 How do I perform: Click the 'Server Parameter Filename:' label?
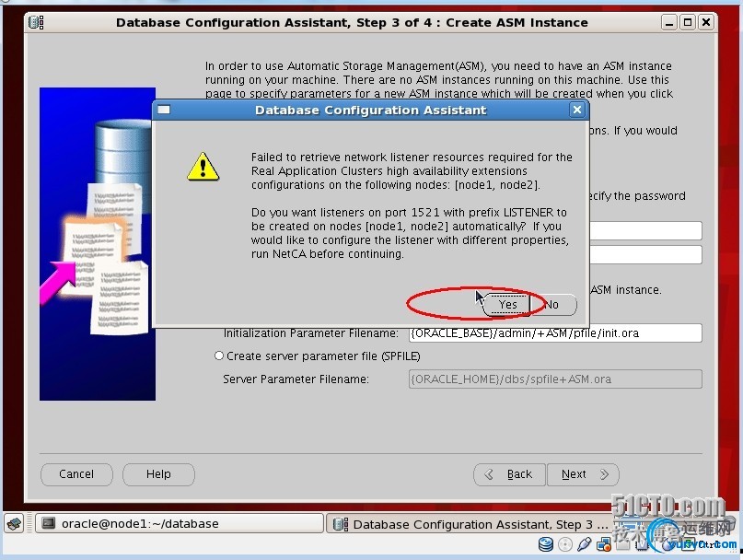coord(296,379)
